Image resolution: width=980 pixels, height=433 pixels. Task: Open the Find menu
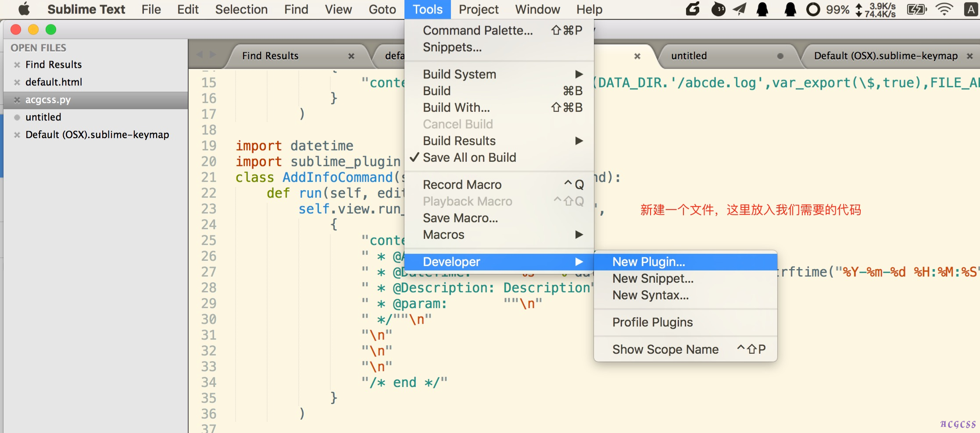click(x=296, y=9)
